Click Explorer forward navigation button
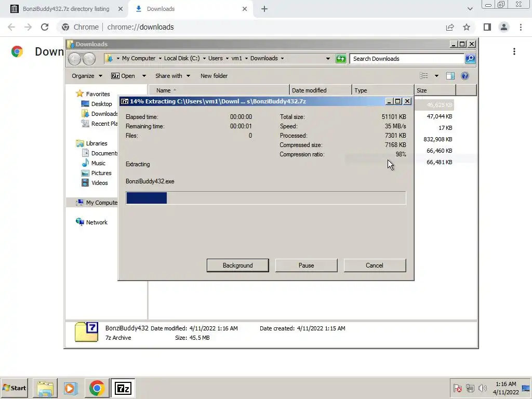Viewport: 532px width, 399px height. tap(89, 59)
